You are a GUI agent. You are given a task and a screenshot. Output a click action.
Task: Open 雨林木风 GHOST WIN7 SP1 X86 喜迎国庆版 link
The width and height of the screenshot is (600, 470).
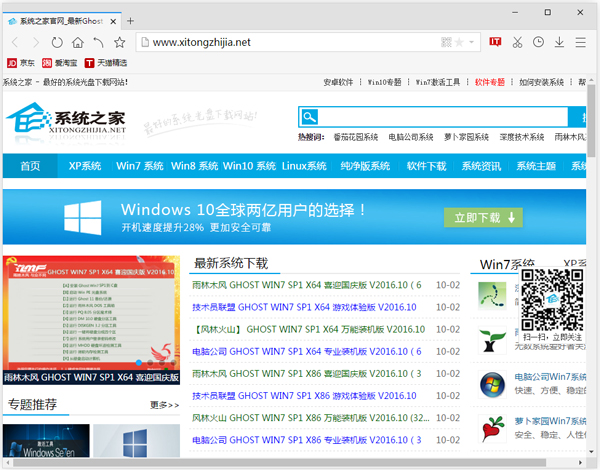(307, 374)
